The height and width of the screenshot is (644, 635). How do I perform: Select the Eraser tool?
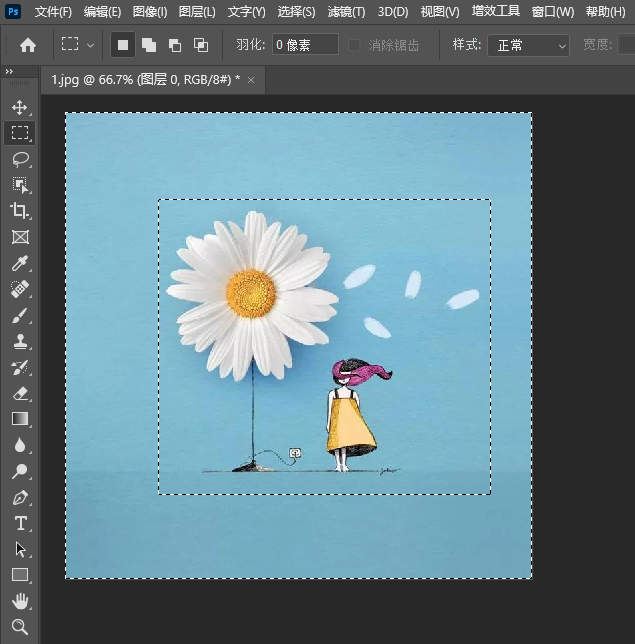tap(20, 393)
